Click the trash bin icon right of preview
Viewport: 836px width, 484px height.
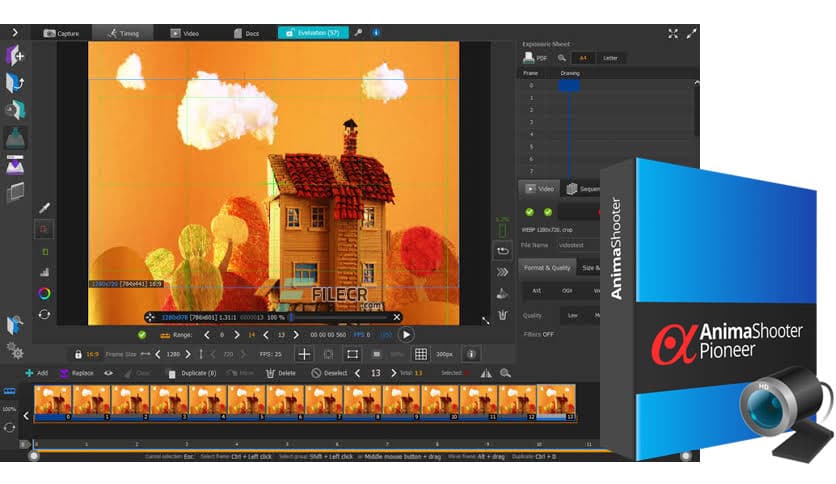point(502,314)
